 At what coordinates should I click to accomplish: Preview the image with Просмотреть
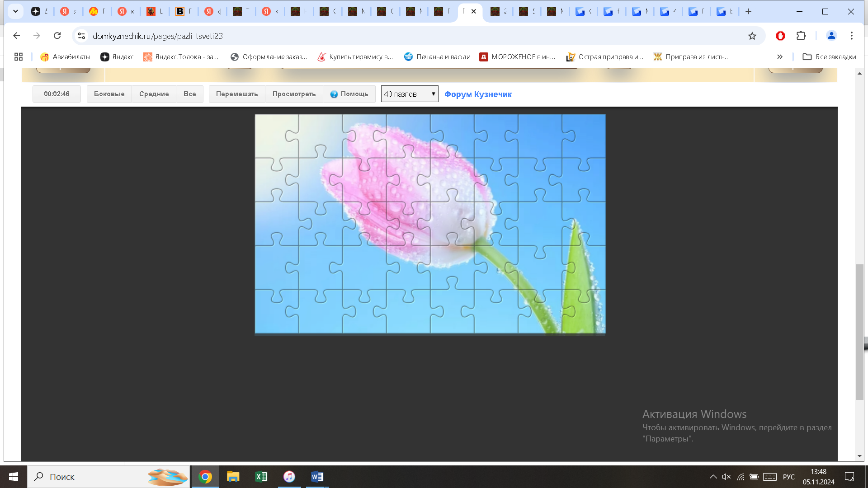click(x=294, y=94)
